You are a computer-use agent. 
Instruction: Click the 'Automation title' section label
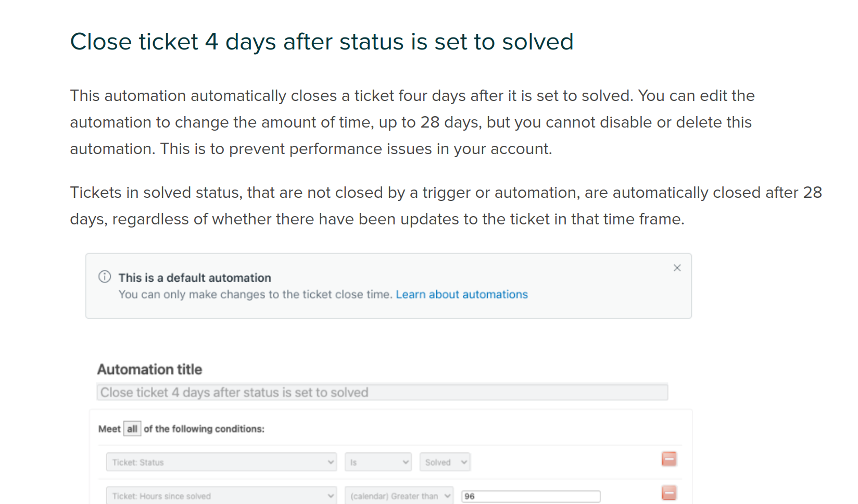pos(149,369)
